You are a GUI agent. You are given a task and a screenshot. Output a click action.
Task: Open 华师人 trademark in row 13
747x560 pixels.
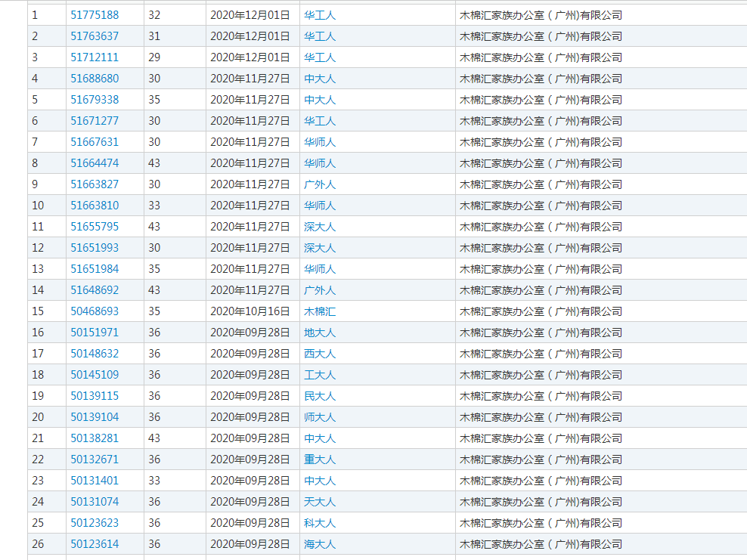pyautogui.click(x=320, y=269)
